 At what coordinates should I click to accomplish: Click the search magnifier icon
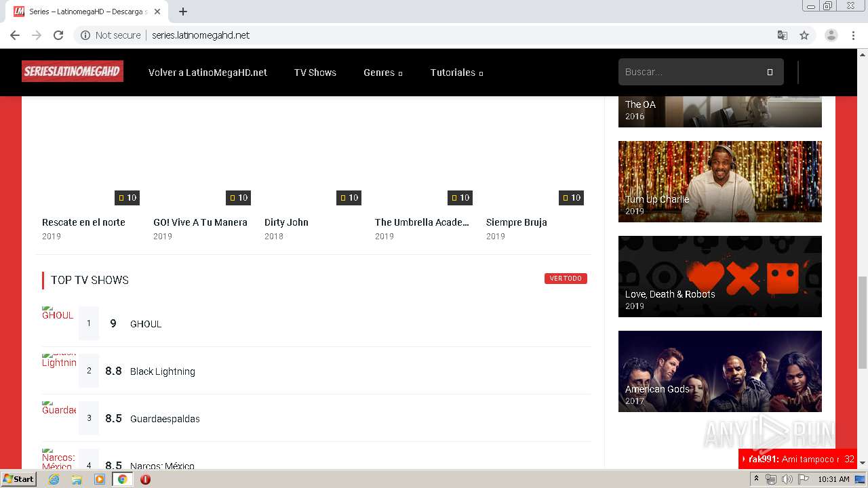[770, 72]
